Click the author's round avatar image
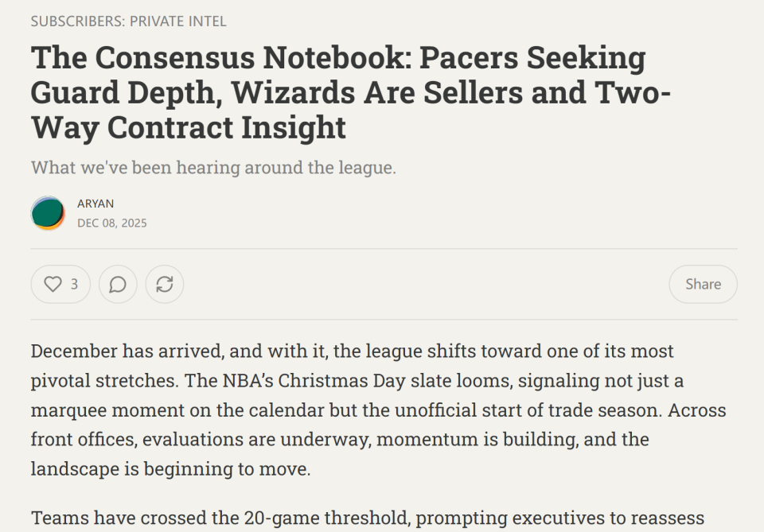 pos(48,213)
